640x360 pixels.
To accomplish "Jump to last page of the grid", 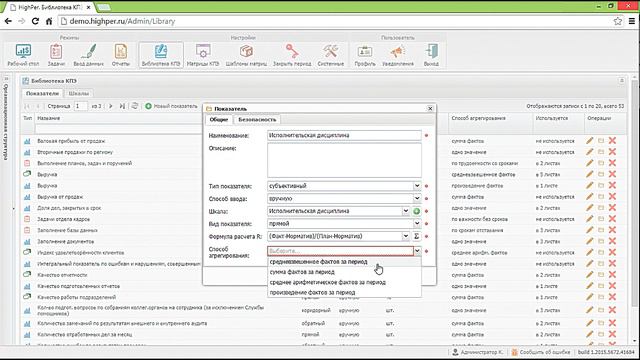I will 122,106.
